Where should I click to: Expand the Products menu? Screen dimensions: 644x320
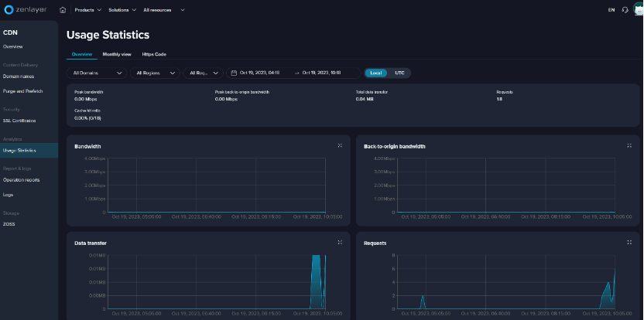(87, 10)
